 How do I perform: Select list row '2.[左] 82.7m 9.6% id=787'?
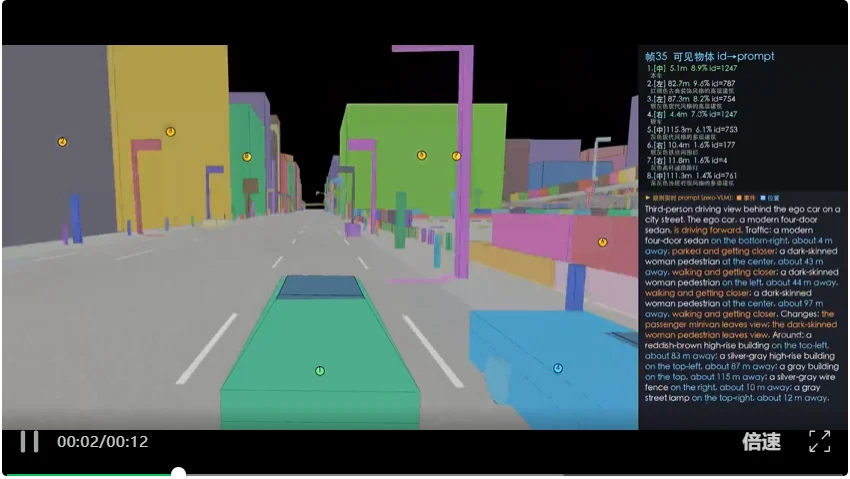(691, 83)
